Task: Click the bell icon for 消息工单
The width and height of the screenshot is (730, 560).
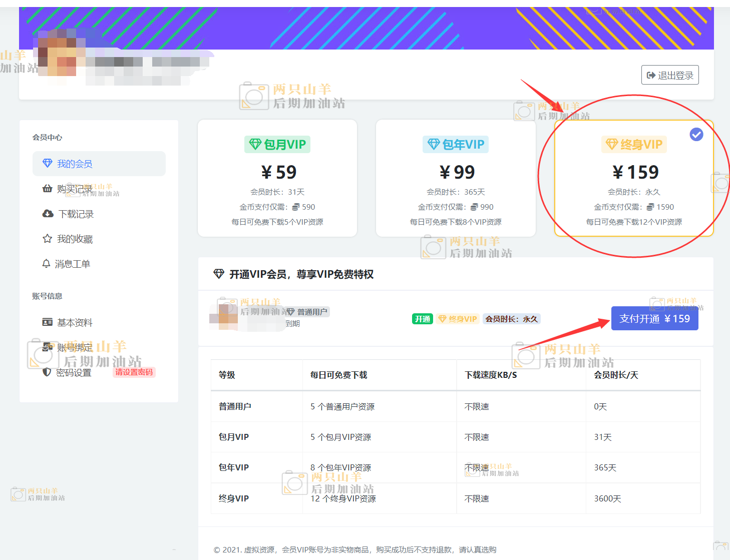Action: pos(47,264)
